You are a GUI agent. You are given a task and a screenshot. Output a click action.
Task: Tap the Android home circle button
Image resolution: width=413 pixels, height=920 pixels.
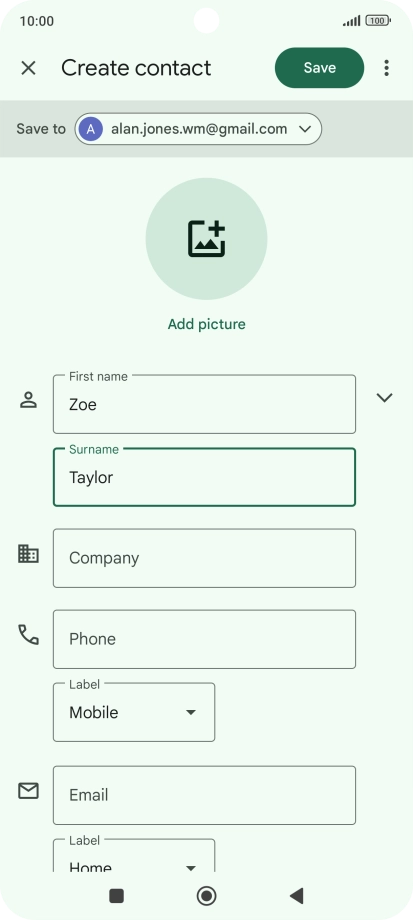click(206, 896)
